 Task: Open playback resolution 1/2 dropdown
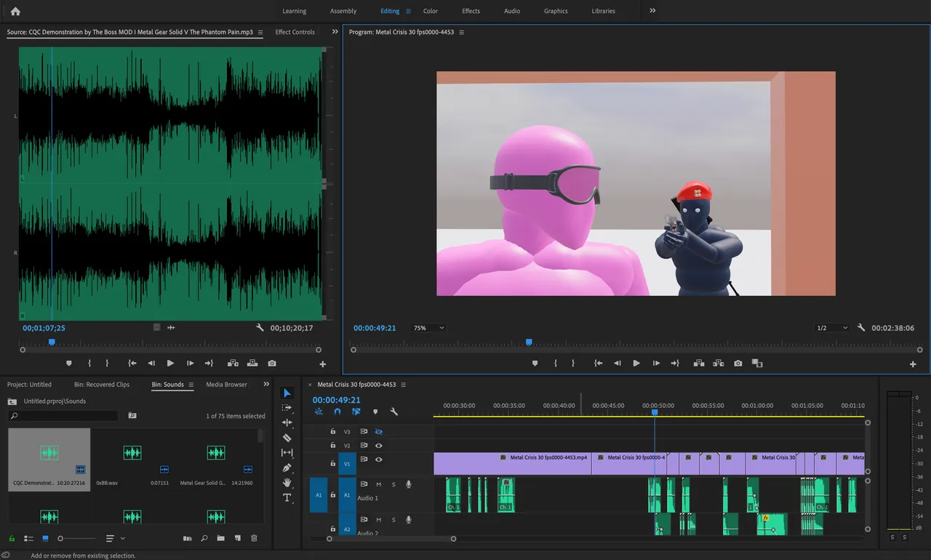point(832,328)
